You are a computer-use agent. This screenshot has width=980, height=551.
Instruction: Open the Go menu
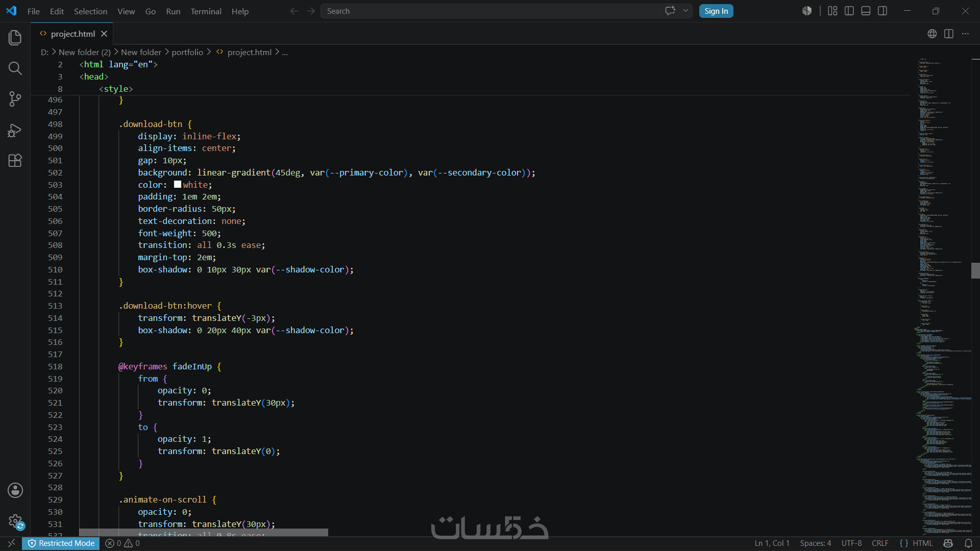(x=150, y=11)
